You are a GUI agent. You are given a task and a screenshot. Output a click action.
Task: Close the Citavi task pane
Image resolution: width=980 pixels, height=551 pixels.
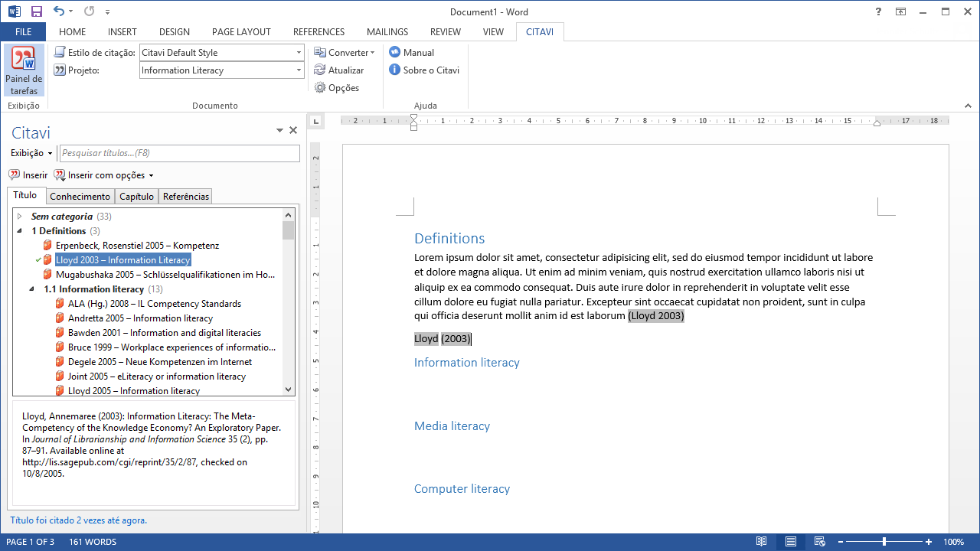pyautogui.click(x=293, y=131)
